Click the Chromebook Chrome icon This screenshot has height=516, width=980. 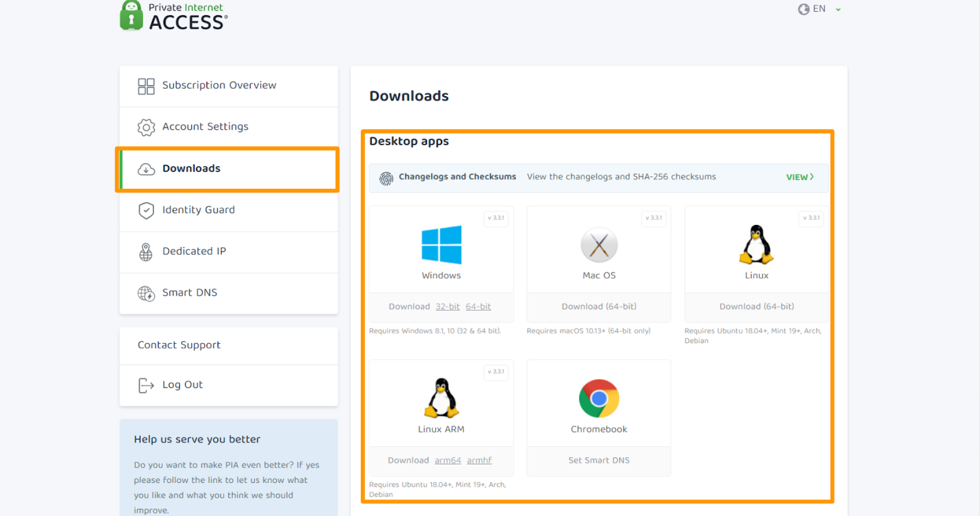tap(599, 398)
